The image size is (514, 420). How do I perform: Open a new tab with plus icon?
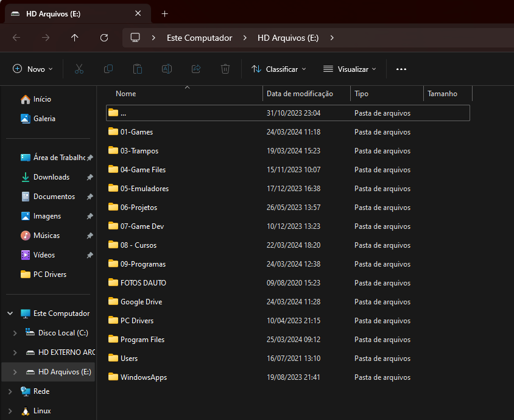point(165,14)
